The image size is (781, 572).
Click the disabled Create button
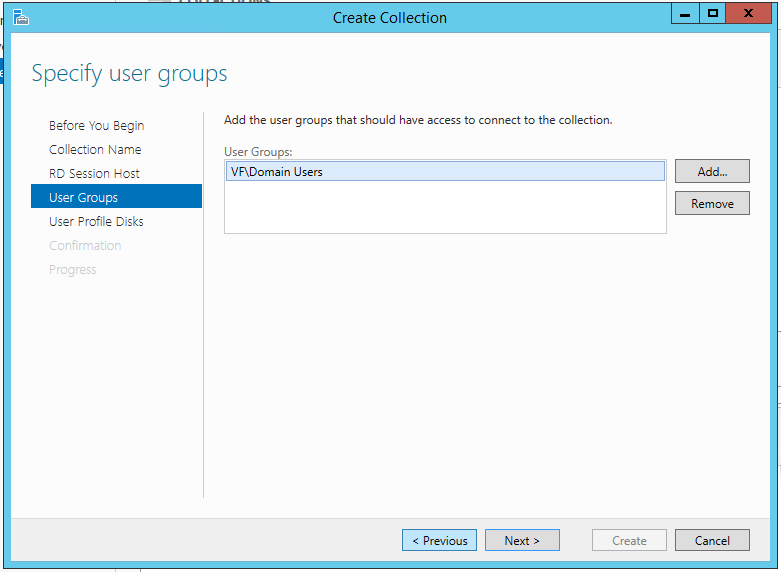click(x=629, y=541)
